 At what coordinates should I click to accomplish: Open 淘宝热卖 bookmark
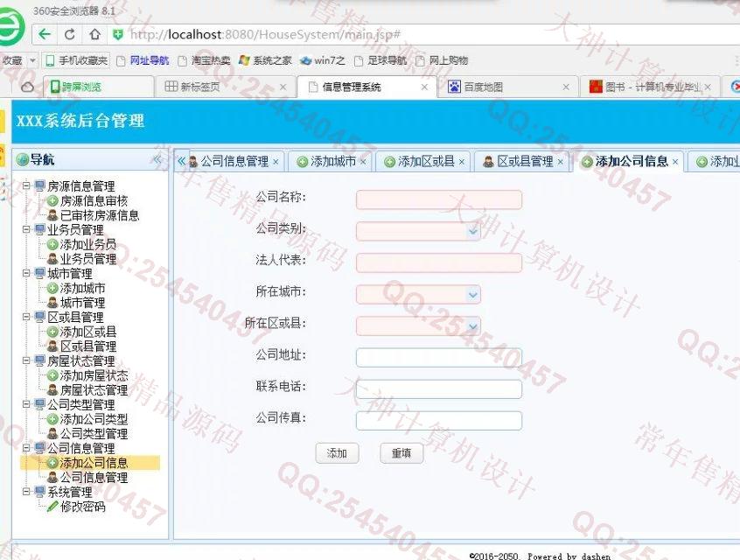coord(205,60)
